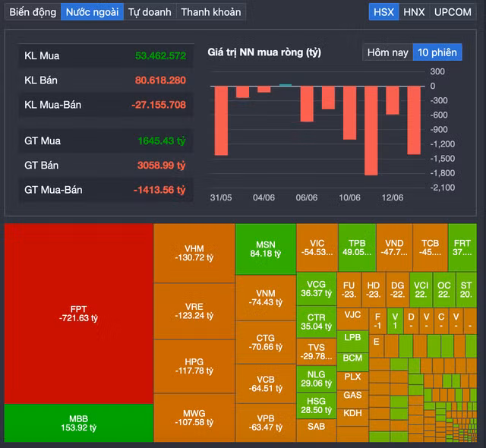Screen dimensions: 486x448
Task: Click the HSG 28.50 tỷ tile
Action: 317,405
